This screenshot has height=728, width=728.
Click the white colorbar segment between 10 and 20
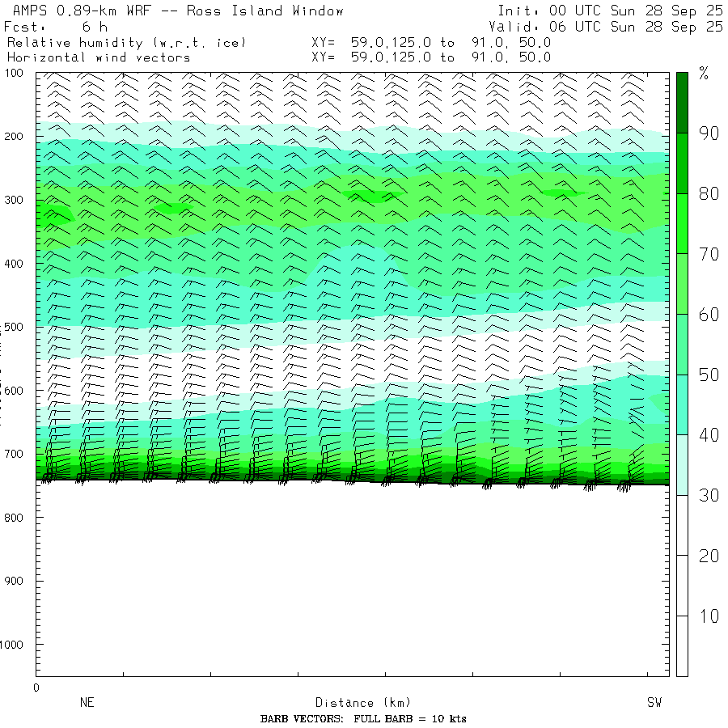[682, 586]
